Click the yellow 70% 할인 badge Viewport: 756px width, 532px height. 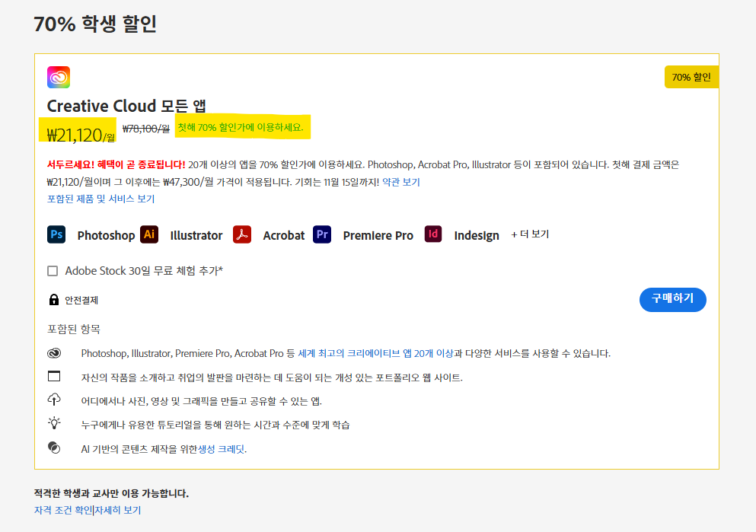point(691,77)
